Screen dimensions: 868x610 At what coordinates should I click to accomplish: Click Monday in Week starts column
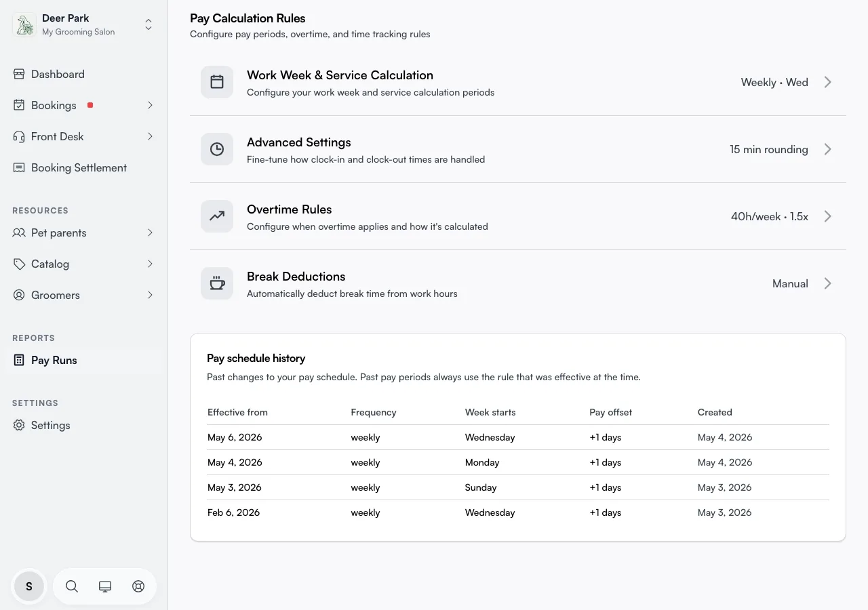482,462
